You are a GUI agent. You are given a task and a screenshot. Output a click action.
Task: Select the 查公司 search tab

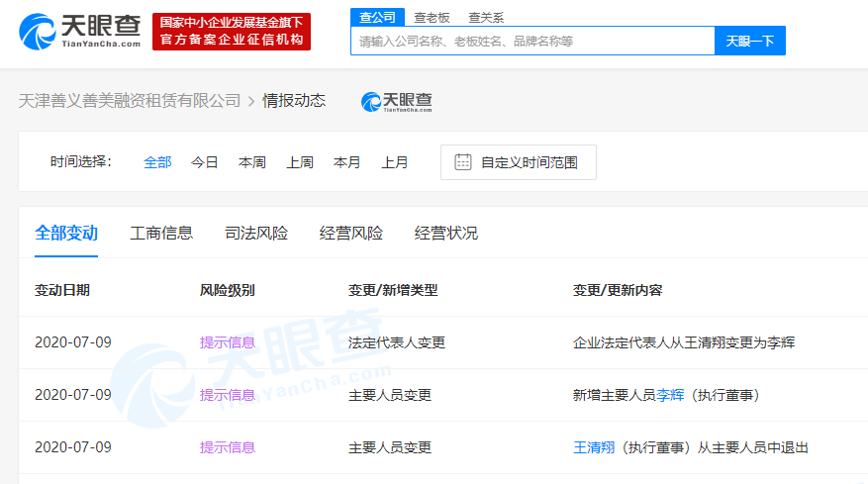(x=377, y=17)
